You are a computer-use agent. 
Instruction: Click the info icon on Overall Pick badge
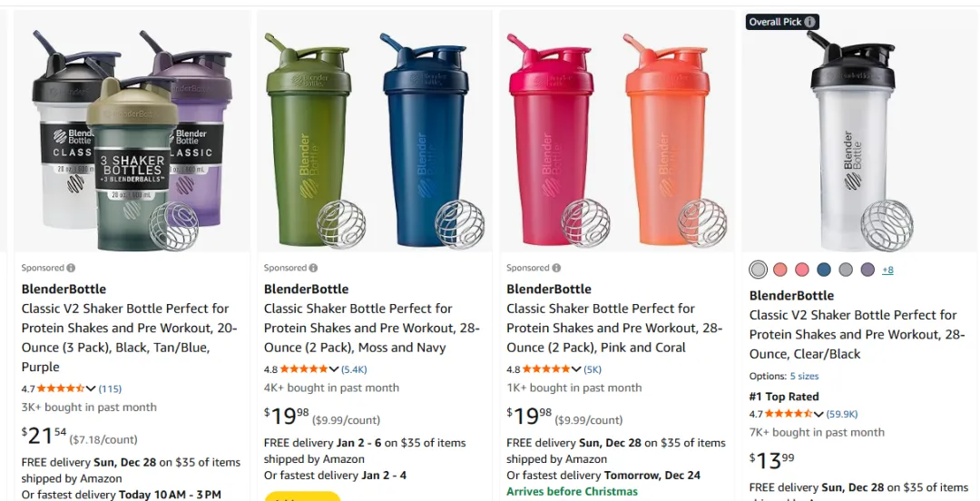click(810, 22)
